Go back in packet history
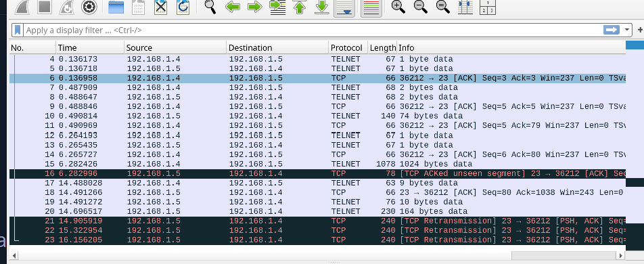 233,7
